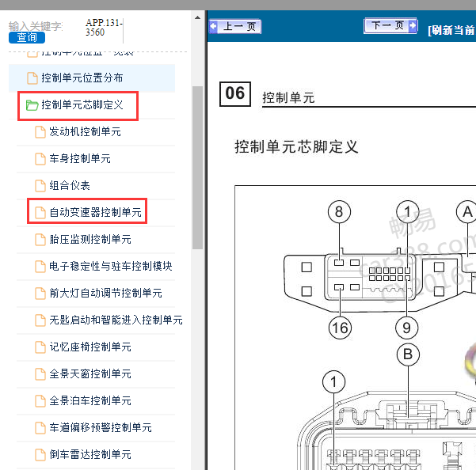Click pin label 16 in connector diagram
Screen dimensions: 476x470
pos(340,328)
